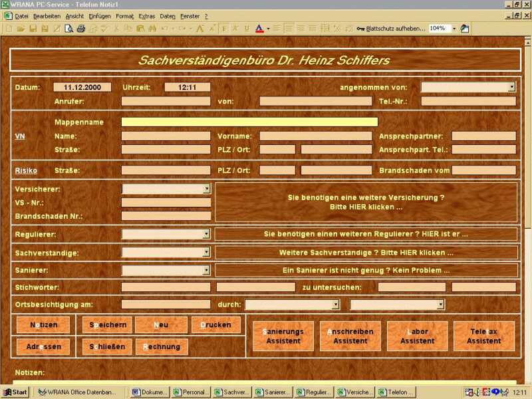This screenshot has height=399, width=532.
Task: Open the Einfügen menu
Action: [100, 16]
